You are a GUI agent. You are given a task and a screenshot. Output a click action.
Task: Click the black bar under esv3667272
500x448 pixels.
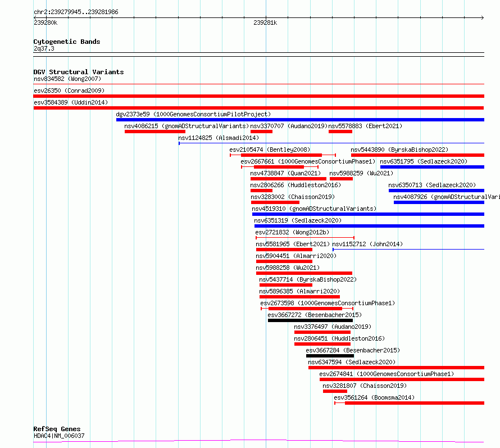click(x=310, y=320)
